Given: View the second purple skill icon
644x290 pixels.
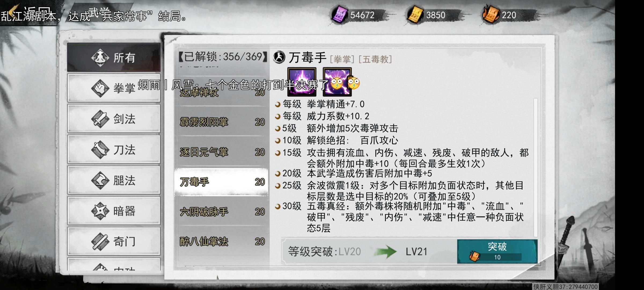Looking at the screenshot, I should tap(337, 82).
